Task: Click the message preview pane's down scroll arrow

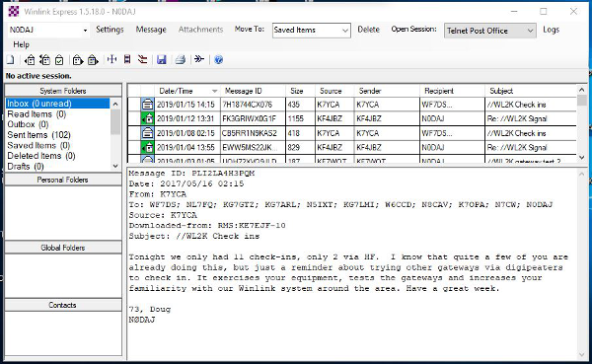Action: click(x=581, y=354)
